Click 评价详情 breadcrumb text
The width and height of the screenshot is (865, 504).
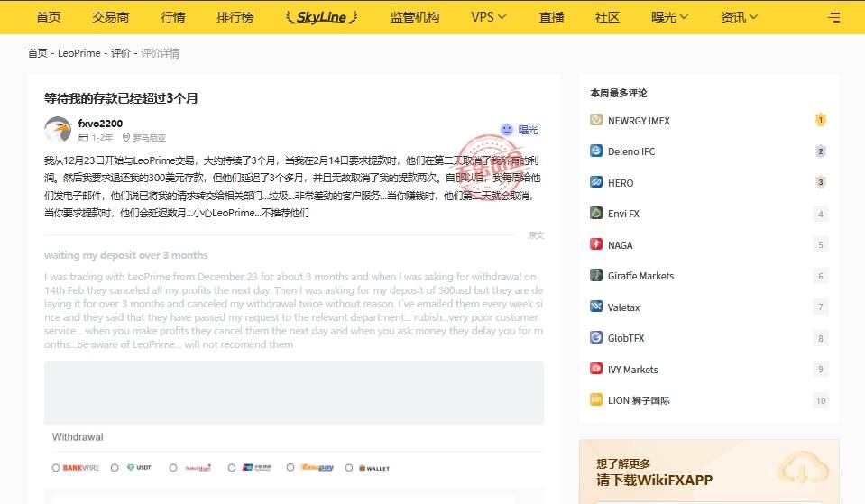click(160, 53)
